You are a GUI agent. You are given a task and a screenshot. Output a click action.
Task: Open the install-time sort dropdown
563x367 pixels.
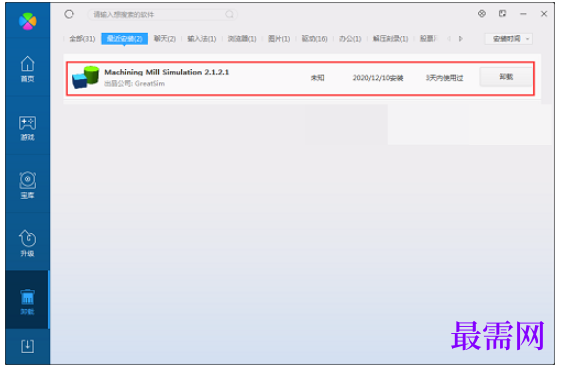click(x=509, y=39)
